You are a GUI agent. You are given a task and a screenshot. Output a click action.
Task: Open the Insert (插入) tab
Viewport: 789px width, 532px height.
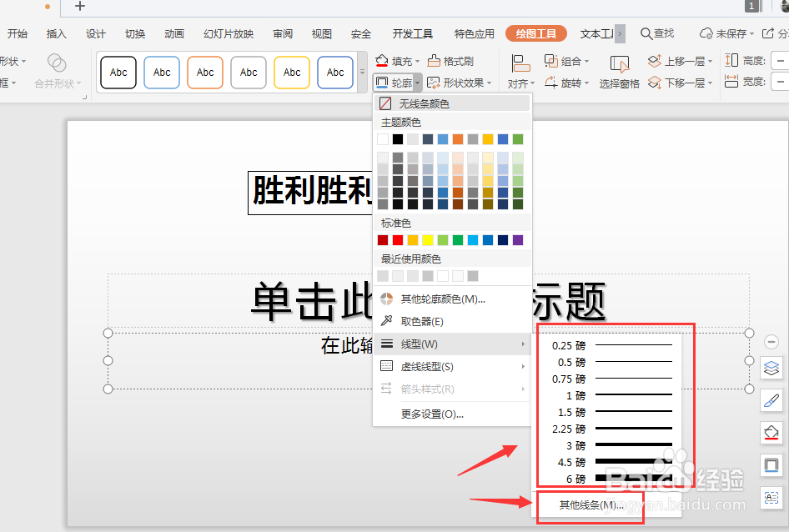[x=57, y=33]
